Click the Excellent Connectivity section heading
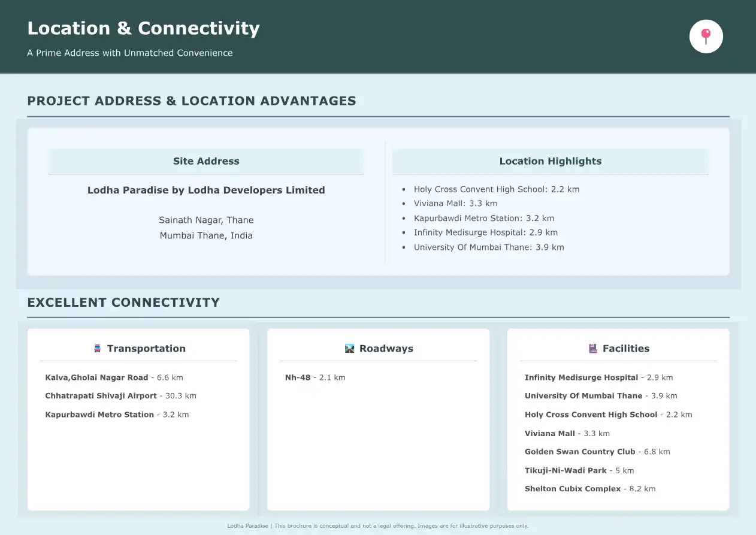The height and width of the screenshot is (535, 756). 123,303
